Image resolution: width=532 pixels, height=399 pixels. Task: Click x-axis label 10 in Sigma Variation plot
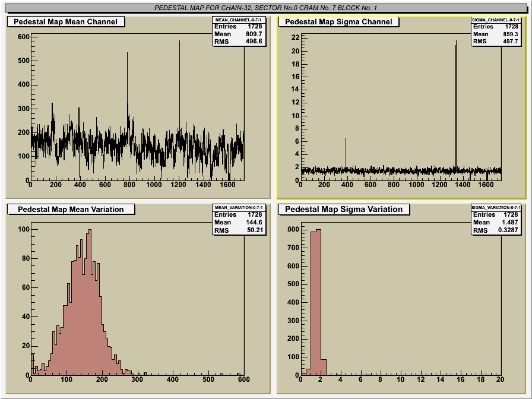pos(401,379)
